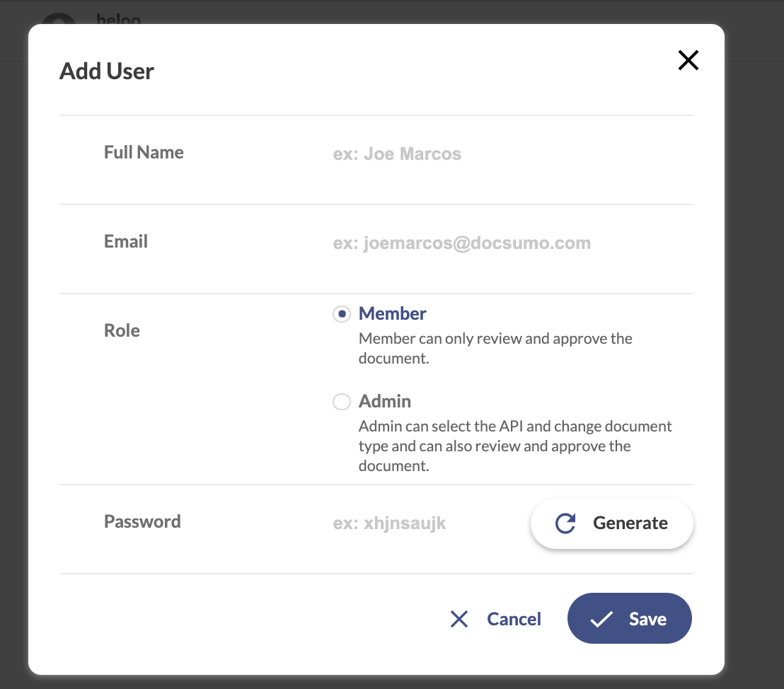
Task: Click the Full Name field label
Action: 144,153
